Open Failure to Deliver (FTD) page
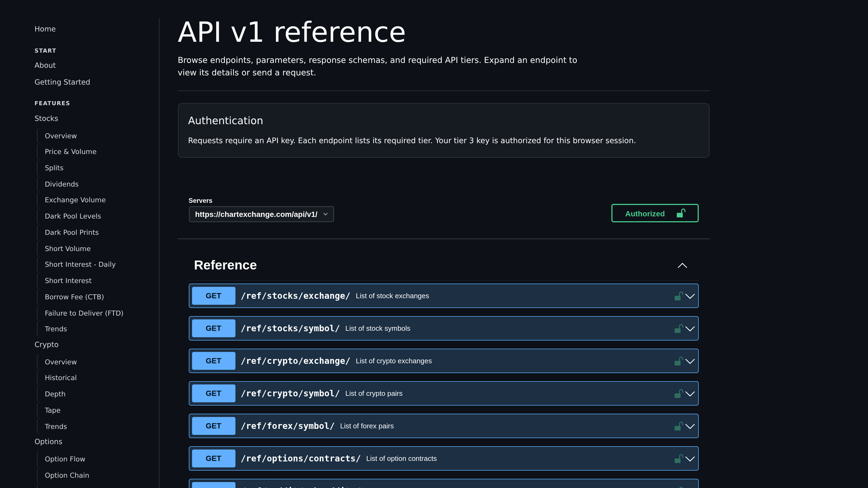The height and width of the screenshot is (488, 868). pyautogui.click(x=84, y=313)
